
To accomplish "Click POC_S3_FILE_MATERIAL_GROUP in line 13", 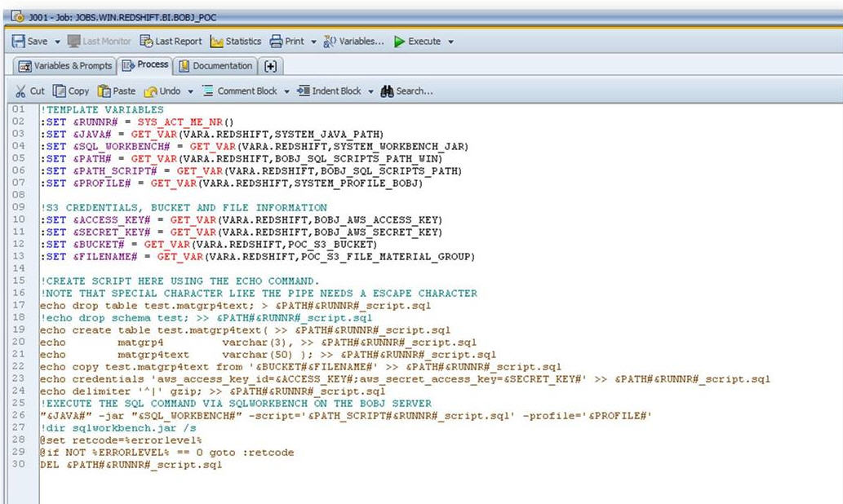I will click(385, 257).
